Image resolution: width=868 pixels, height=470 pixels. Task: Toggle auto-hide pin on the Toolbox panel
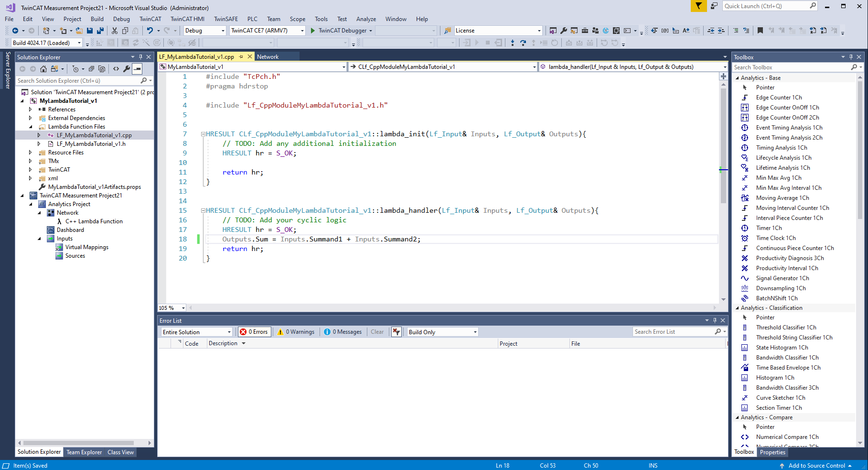tap(851, 57)
